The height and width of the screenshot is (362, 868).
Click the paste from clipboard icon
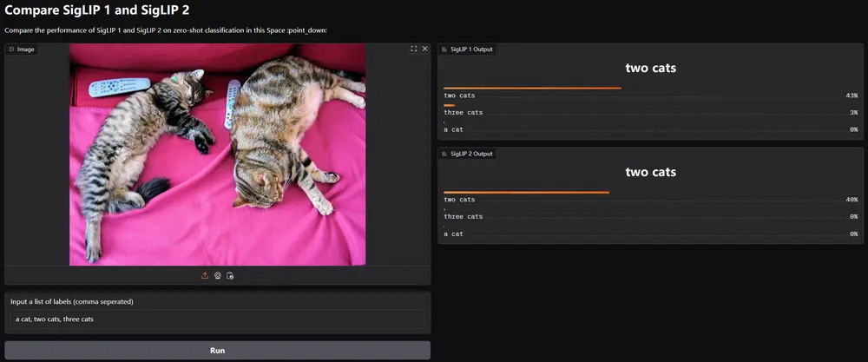(x=230, y=276)
